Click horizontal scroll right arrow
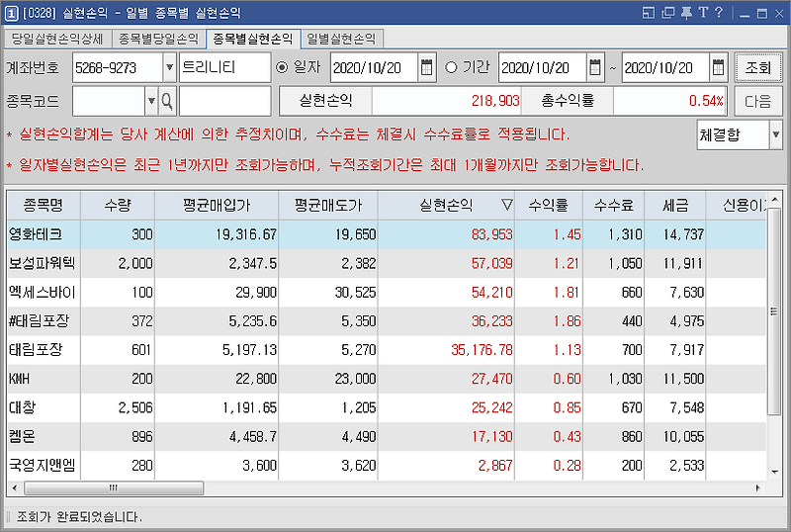The height and width of the screenshot is (532, 791). pos(757,488)
